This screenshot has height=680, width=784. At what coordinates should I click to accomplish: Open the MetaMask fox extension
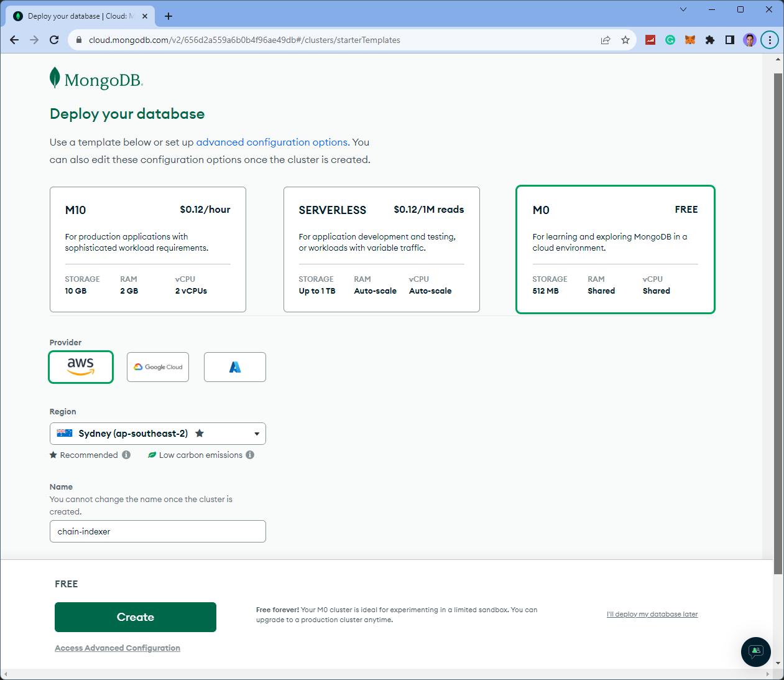(690, 40)
